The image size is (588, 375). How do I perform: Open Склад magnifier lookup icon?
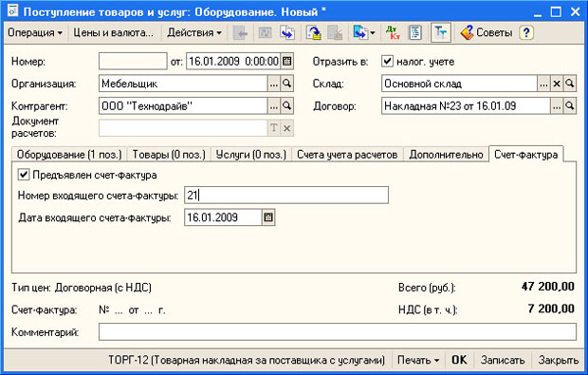(570, 84)
